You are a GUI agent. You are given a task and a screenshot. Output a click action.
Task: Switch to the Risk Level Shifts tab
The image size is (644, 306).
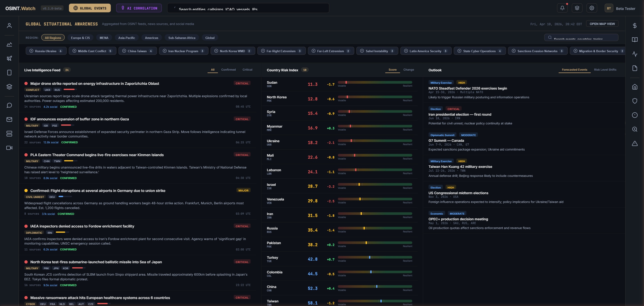click(x=605, y=70)
